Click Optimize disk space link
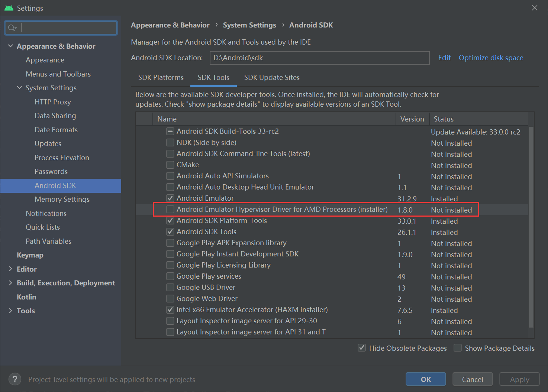 coord(491,58)
